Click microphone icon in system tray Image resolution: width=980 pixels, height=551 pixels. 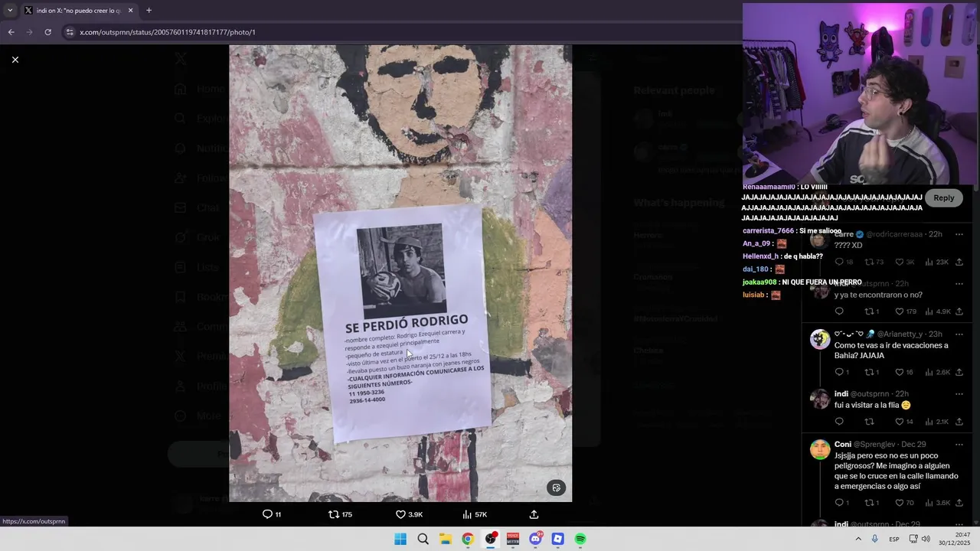(x=874, y=539)
